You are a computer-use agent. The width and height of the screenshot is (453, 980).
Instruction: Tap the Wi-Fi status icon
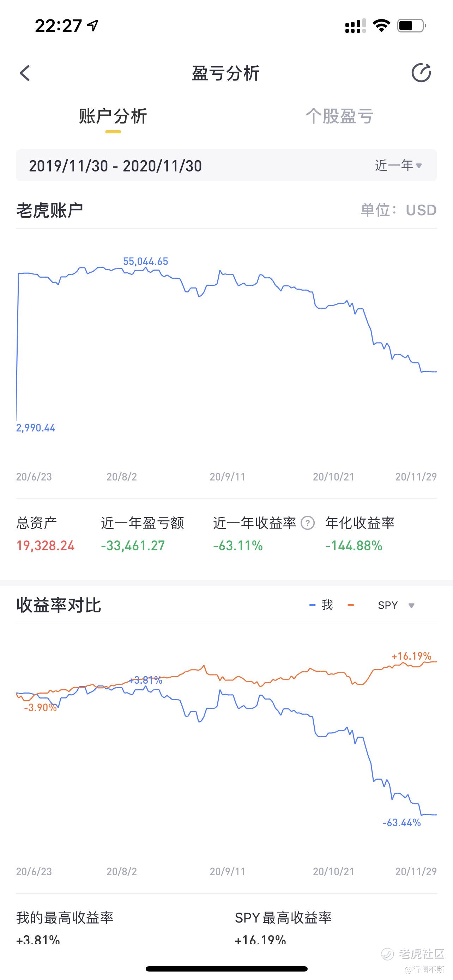pos(381,25)
